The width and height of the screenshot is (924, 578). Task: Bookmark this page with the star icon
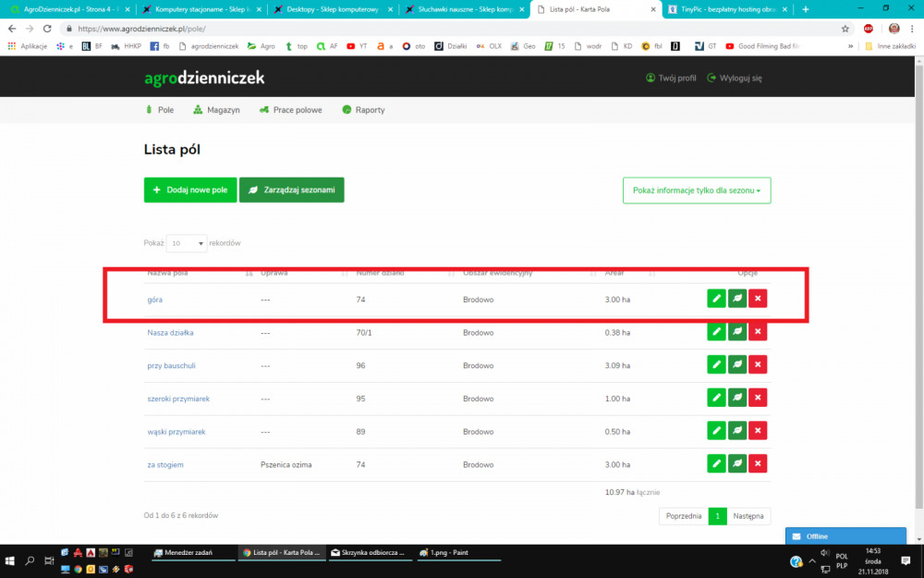845,29
